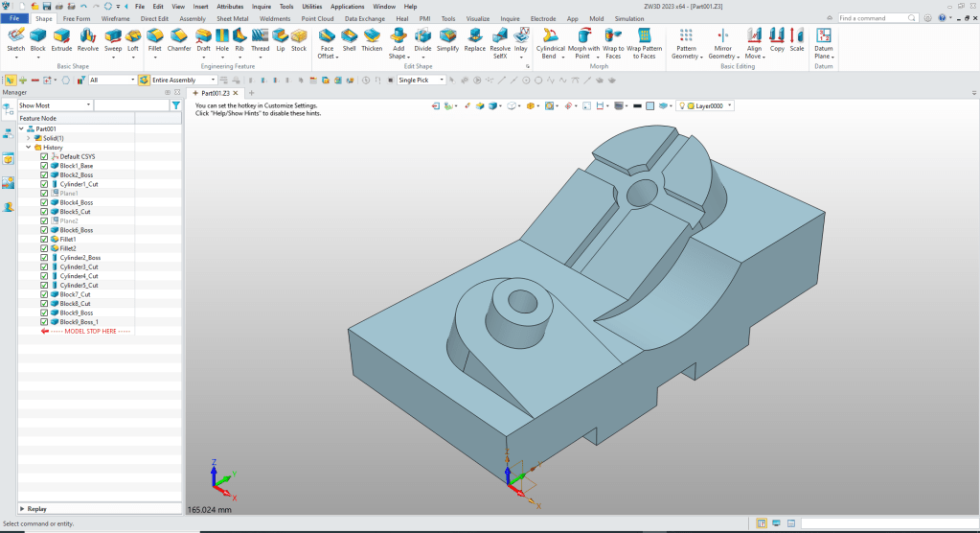Select the Extrude tool in ribbon
Image resolution: width=980 pixels, height=533 pixels.
pyautogui.click(x=62, y=36)
